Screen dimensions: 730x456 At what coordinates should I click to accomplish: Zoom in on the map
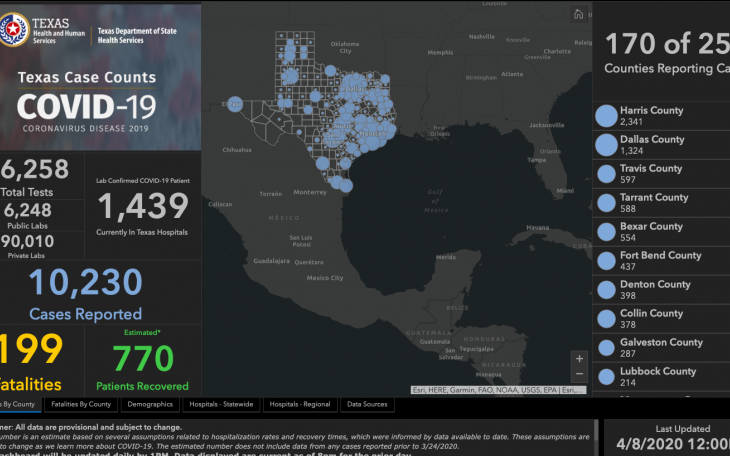[579, 358]
